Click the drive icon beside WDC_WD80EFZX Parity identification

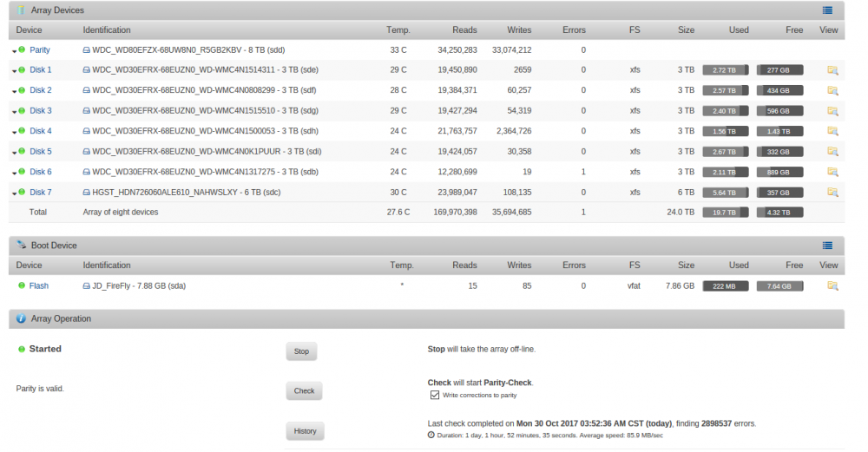[86, 49]
